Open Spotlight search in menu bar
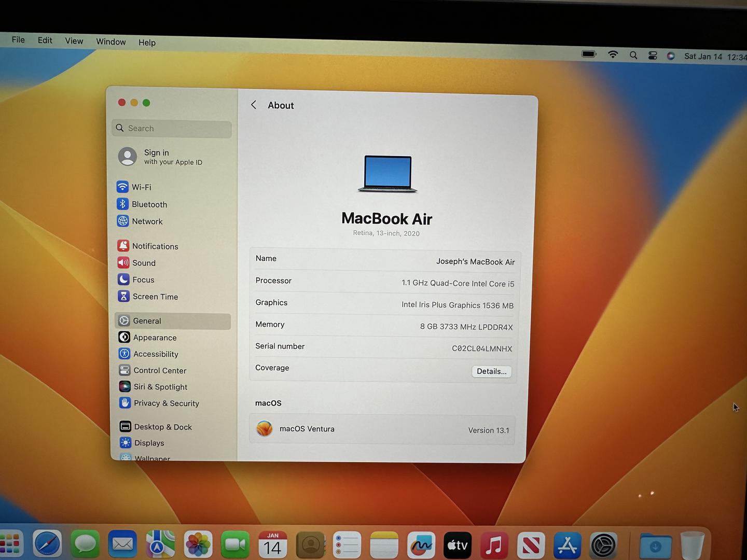Viewport: 747px width, 560px height. pyautogui.click(x=633, y=55)
